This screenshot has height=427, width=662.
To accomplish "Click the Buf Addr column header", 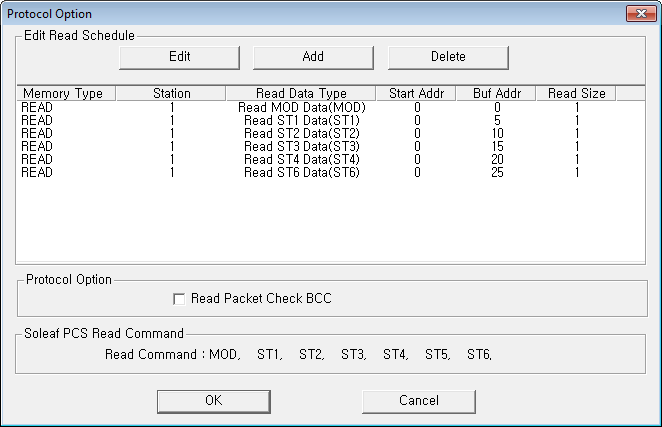I will coord(496,93).
